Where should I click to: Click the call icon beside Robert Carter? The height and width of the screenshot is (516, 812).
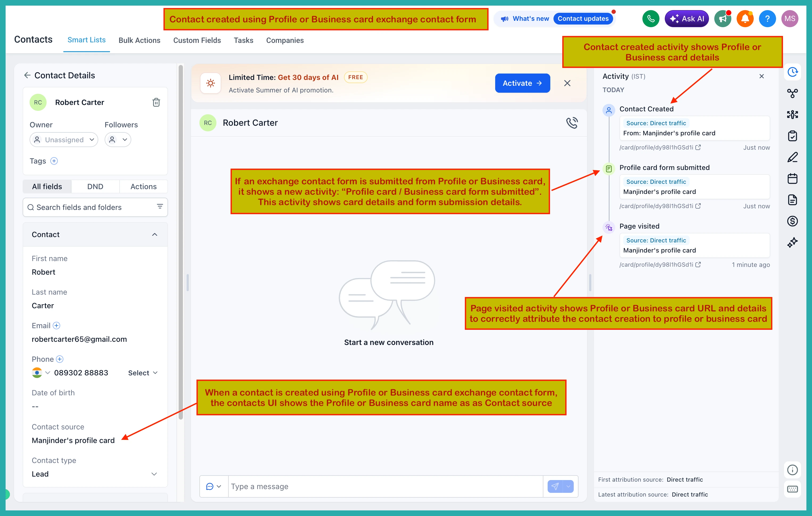click(572, 123)
